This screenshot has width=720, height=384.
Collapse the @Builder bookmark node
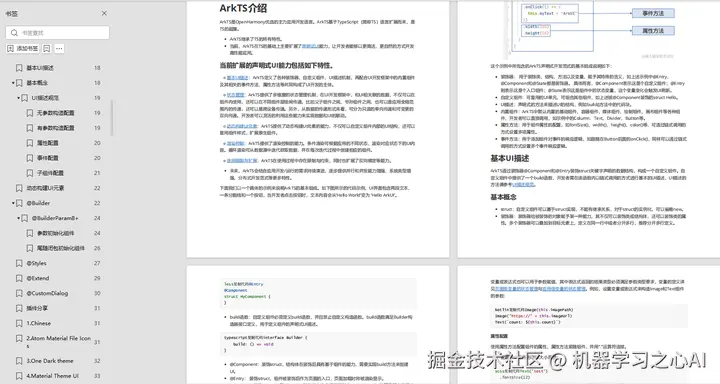click(x=13, y=203)
